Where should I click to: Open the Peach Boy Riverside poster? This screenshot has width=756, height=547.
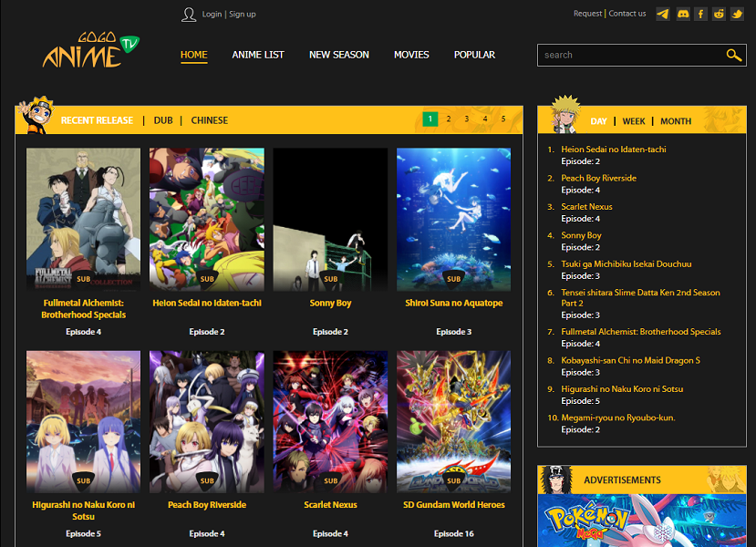click(x=207, y=422)
